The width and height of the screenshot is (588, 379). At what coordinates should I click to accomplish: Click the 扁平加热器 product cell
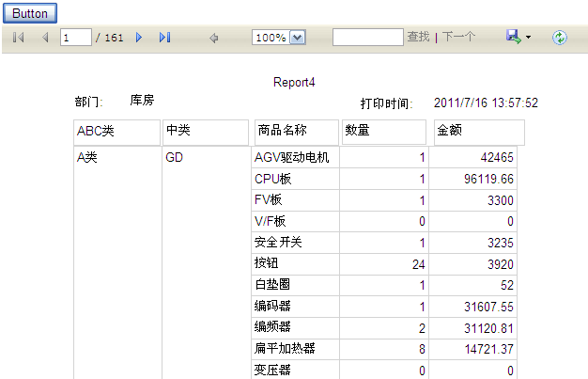295,349
